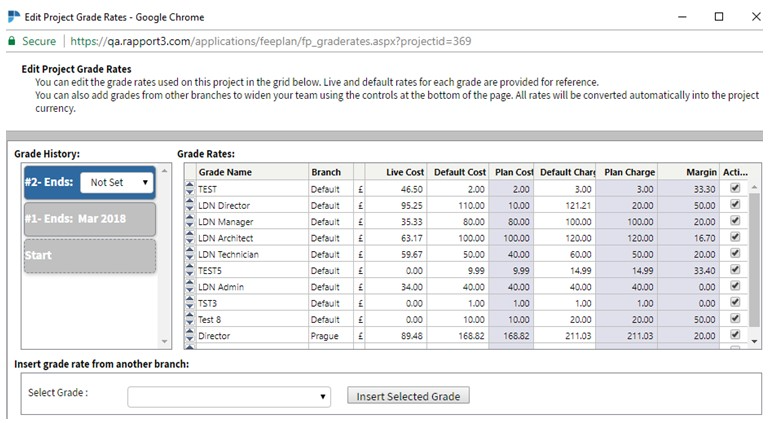This screenshot has width=777, height=423.
Task: Click the Default Charge column header
Action: pyautogui.click(x=565, y=172)
